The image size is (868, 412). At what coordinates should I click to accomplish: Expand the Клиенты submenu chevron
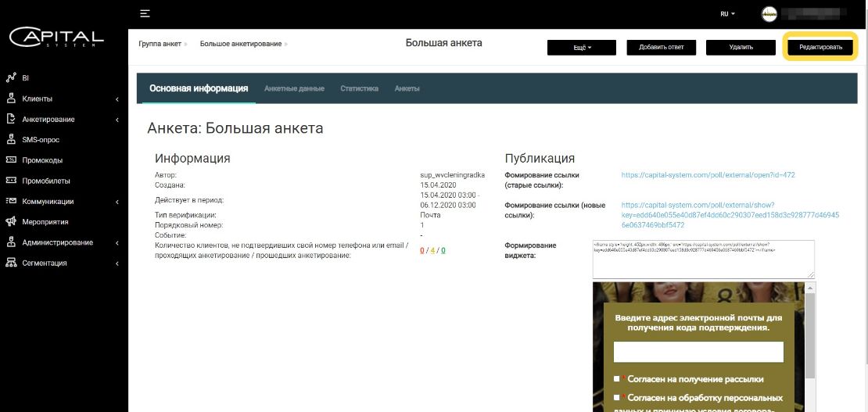tap(117, 99)
